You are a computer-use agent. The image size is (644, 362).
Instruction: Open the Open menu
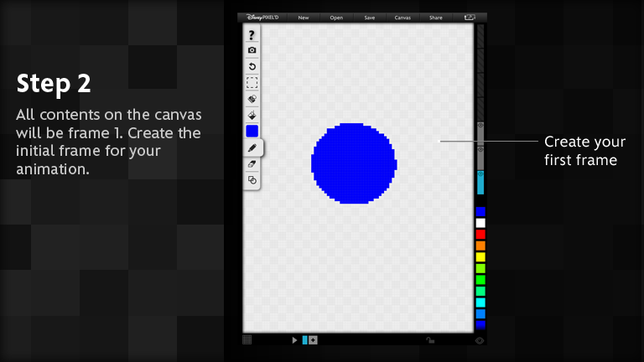(336, 18)
